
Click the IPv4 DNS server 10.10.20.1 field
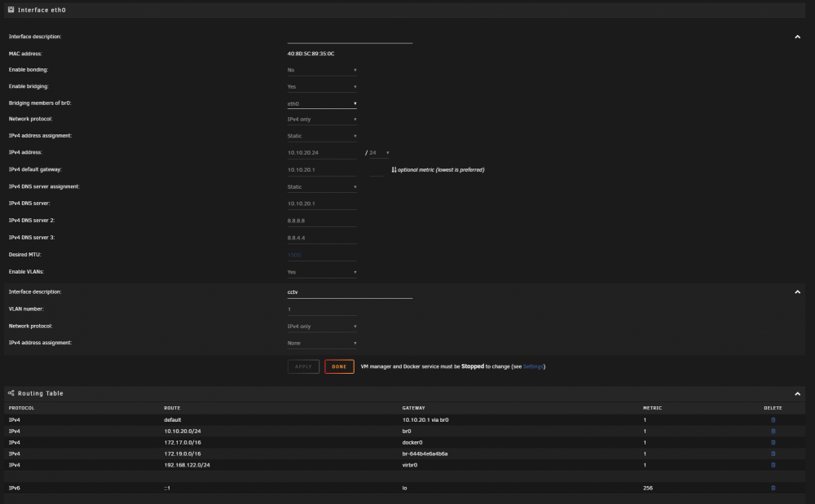[x=322, y=204]
